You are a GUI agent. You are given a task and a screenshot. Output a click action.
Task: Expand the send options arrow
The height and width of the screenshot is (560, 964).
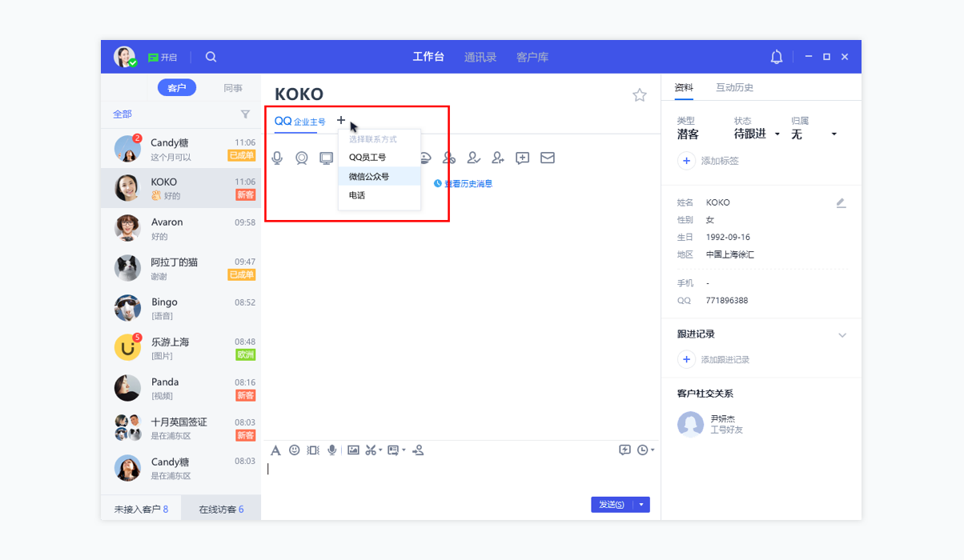(x=641, y=505)
